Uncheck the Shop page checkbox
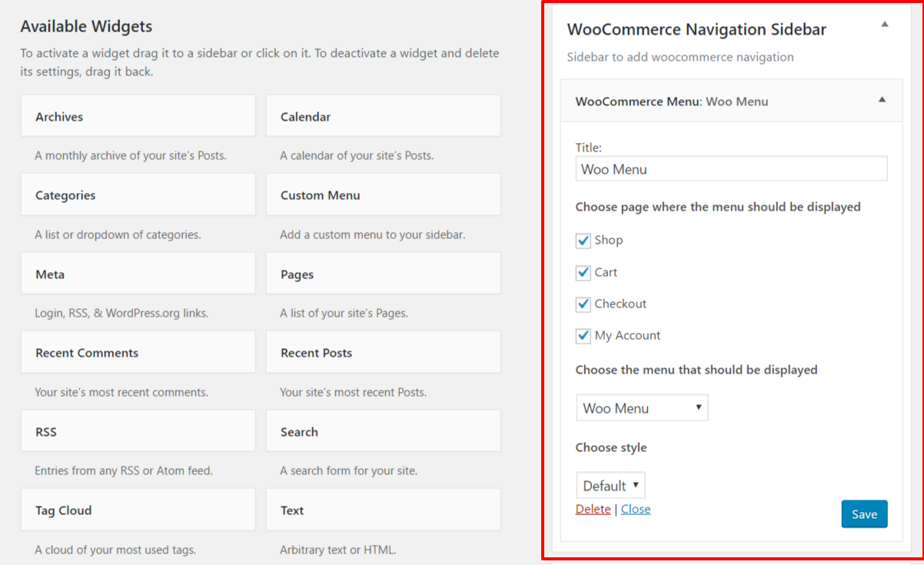Screen dimensions: 924x565 tap(583, 241)
